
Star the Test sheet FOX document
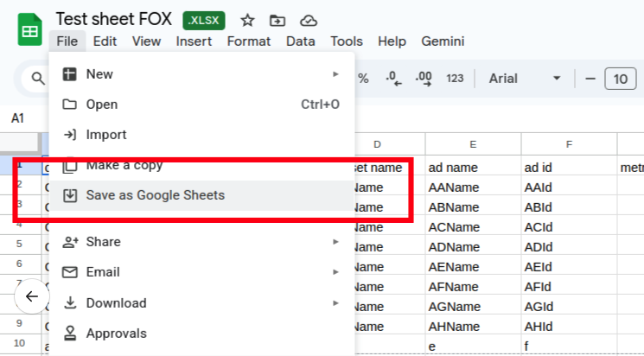click(x=247, y=20)
